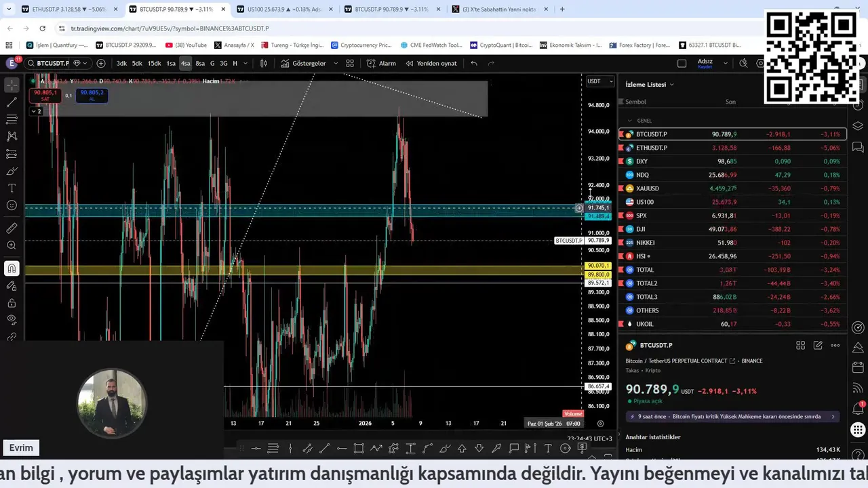
Task: Select the brush drawing tool
Action: [x=12, y=171]
